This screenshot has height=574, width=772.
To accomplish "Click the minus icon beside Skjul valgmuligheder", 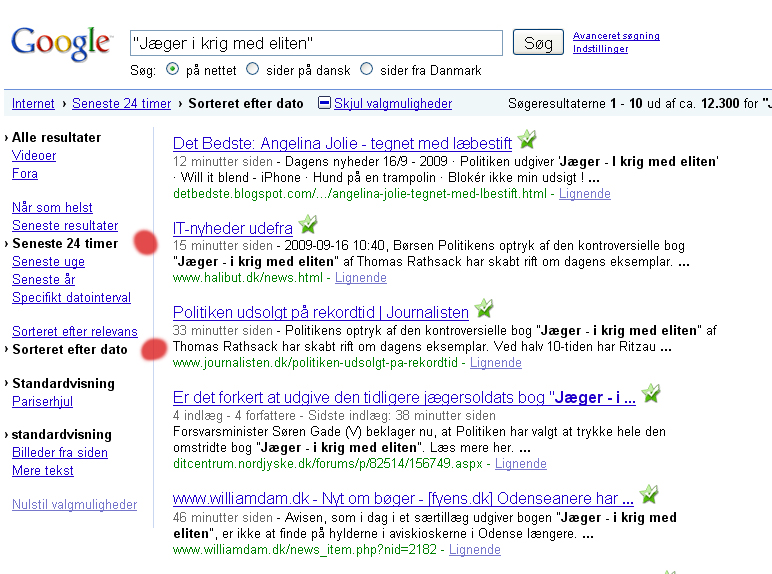I will pos(324,103).
